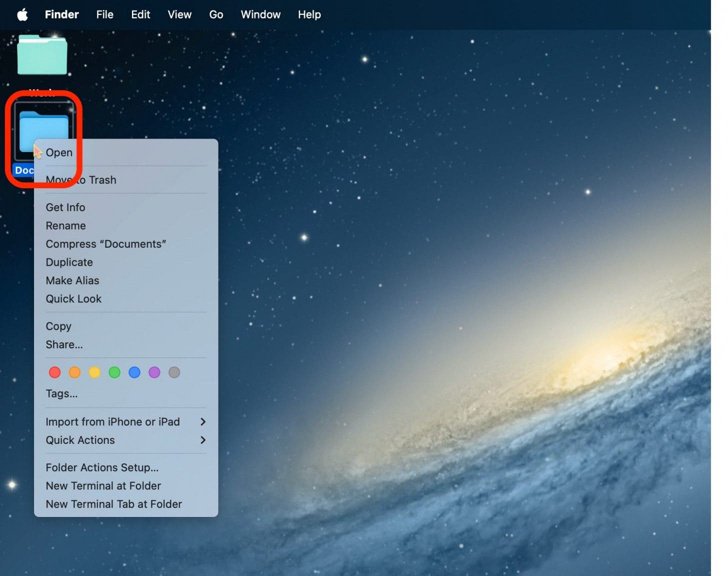Viewport: 728px width, 576px height.
Task: Open the Go menu in menu bar
Action: click(216, 15)
